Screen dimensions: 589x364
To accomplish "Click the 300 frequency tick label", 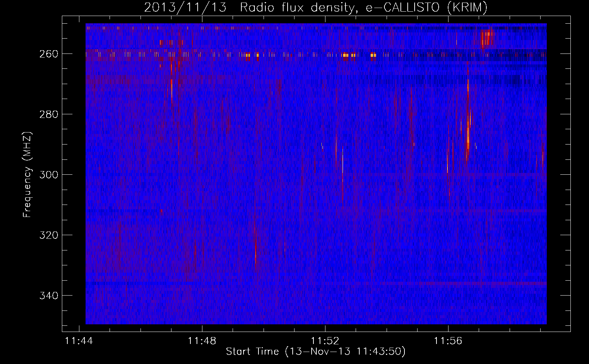I will coord(48,175).
